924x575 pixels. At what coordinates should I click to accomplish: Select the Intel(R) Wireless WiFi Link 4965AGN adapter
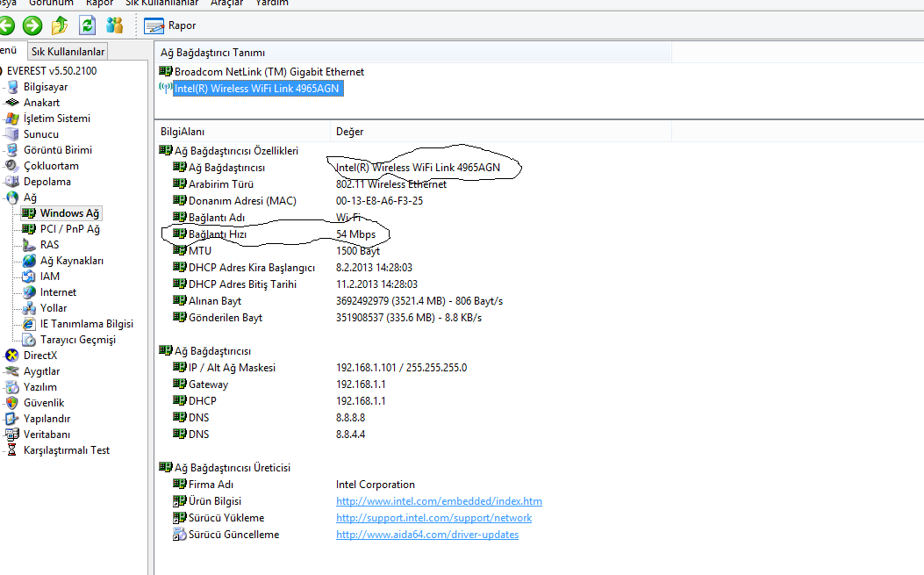(257, 89)
